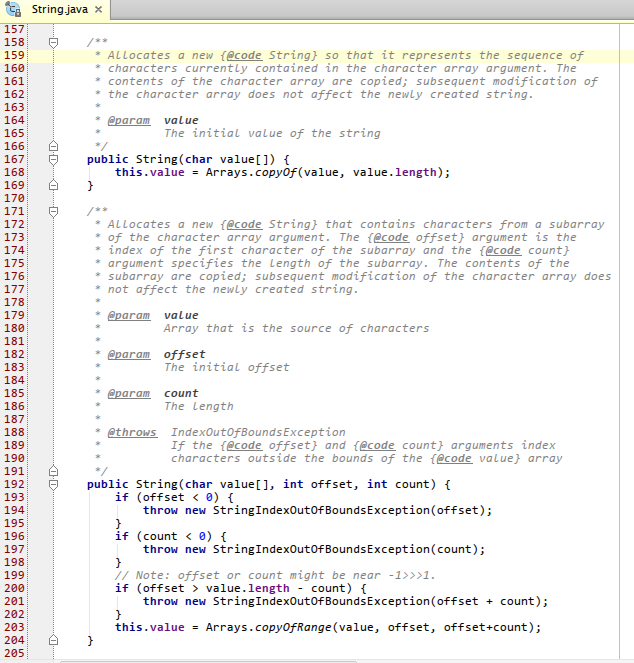634x663 pixels.
Task: Click the @param tag for offset
Action: coord(129,354)
